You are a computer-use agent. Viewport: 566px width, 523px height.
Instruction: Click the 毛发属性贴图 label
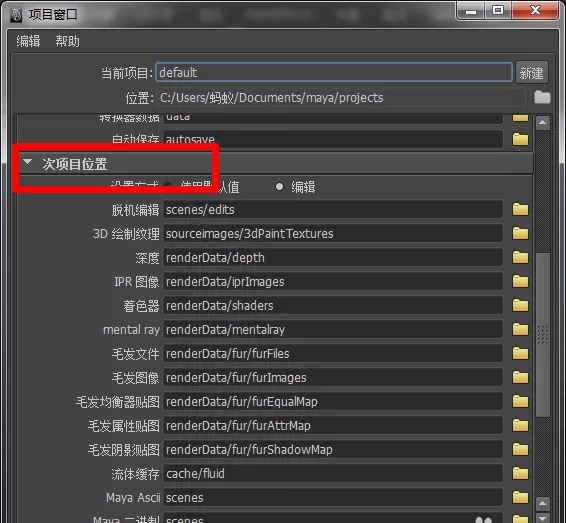tap(123, 426)
